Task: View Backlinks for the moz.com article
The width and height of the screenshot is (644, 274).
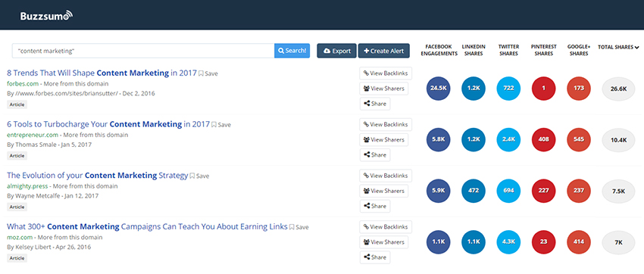Action: coord(386,227)
